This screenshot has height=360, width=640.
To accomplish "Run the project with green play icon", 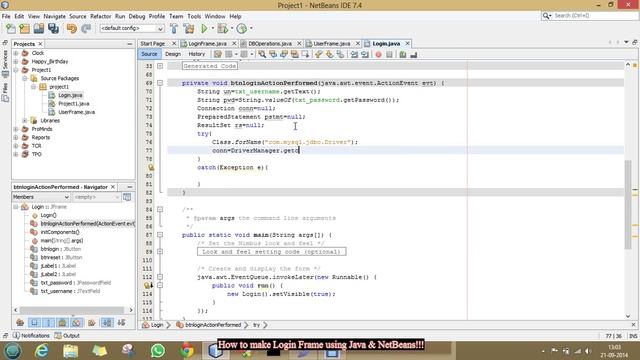I will pyautogui.click(x=204, y=29).
